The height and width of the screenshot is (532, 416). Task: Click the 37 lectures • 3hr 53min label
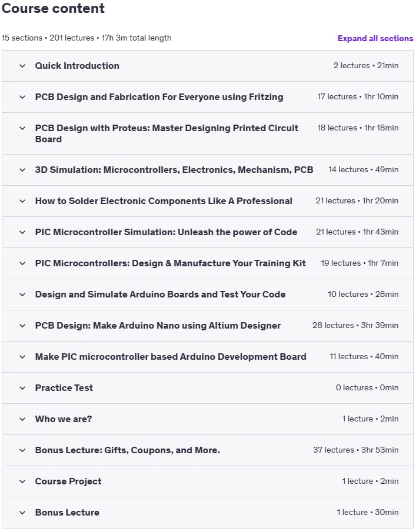click(x=356, y=450)
